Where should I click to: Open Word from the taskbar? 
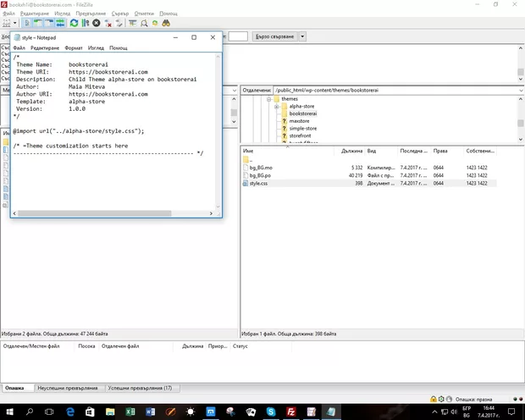click(151, 412)
